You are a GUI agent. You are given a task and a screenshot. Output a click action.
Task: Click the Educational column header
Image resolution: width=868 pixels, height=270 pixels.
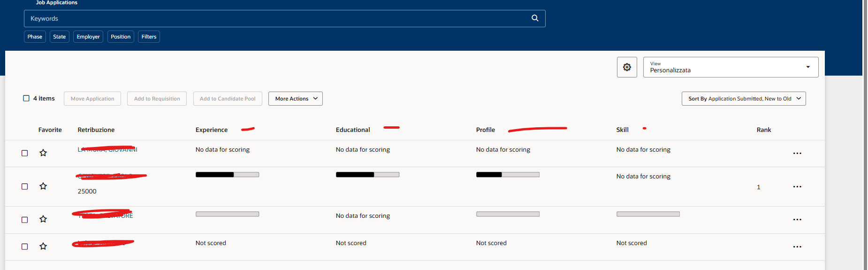coord(353,130)
